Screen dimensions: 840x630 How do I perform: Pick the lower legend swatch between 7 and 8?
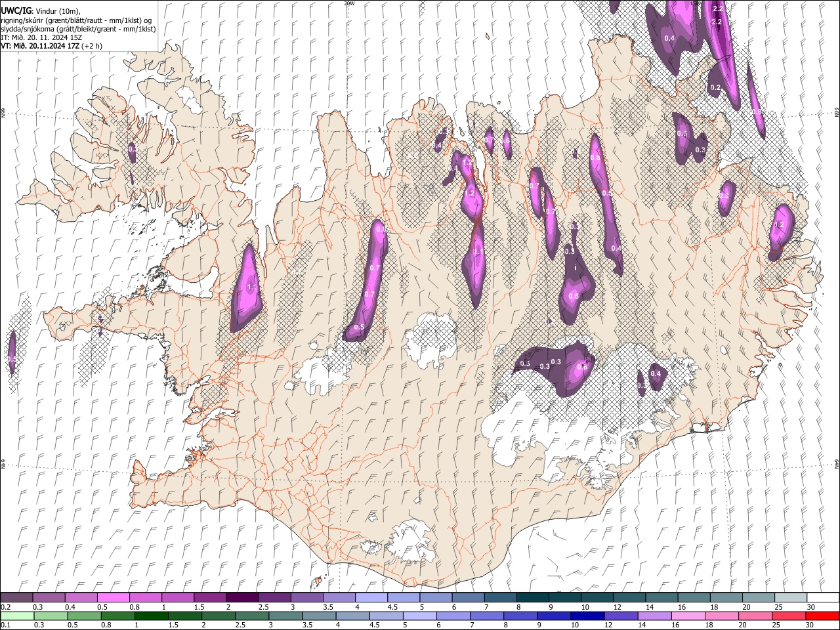coord(486,616)
